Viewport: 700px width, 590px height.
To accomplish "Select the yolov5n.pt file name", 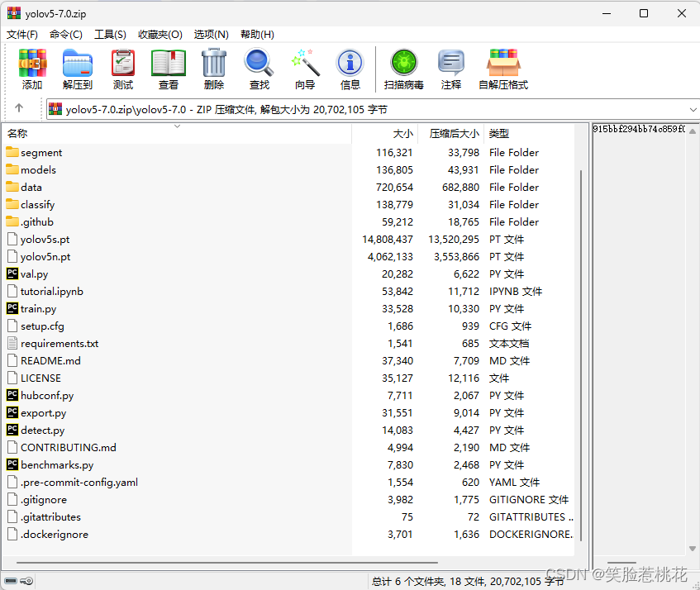I will [x=45, y=257].
